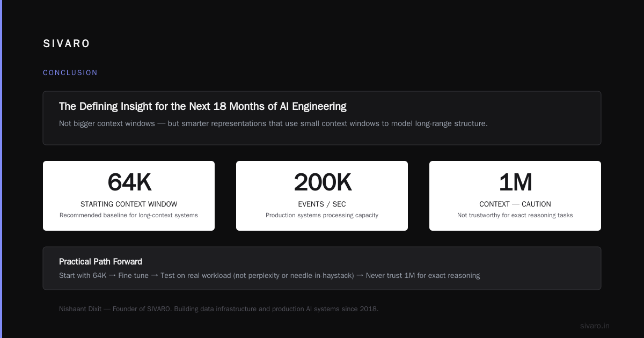
Task: Click the SIVARO logo text
Action: [x=67, y=44]
